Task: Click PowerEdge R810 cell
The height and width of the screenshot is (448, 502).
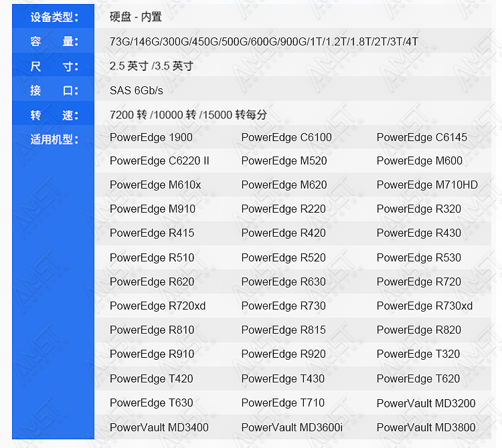Action: click(152, 330)
